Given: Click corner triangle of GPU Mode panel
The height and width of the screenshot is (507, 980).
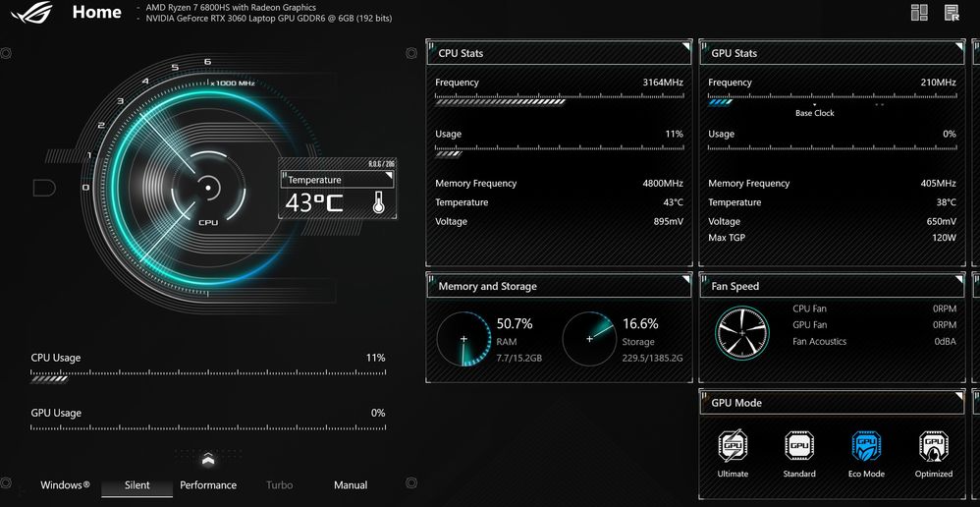Looking at the screenshot, I should coord(958,396).
